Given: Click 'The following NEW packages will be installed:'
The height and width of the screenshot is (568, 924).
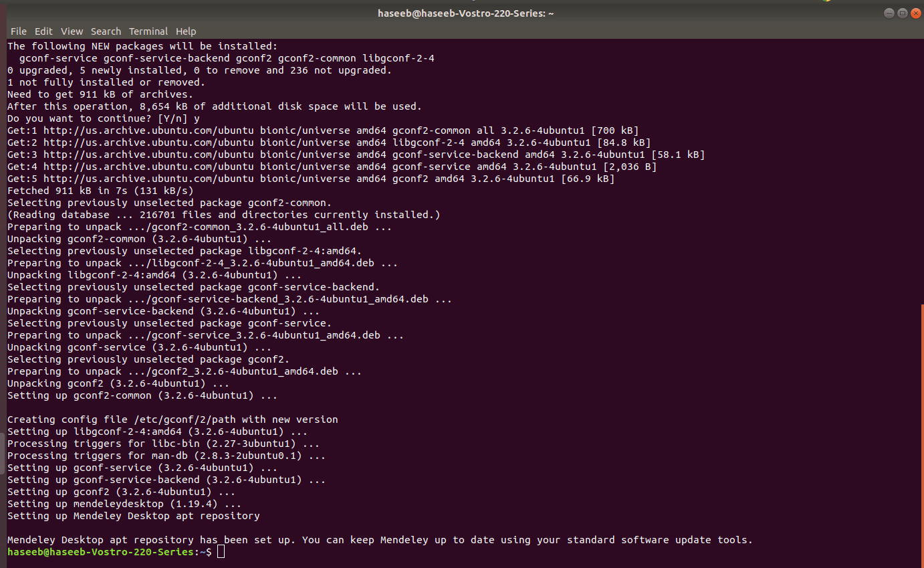Looking at the screenshot, I should [143, 46].
